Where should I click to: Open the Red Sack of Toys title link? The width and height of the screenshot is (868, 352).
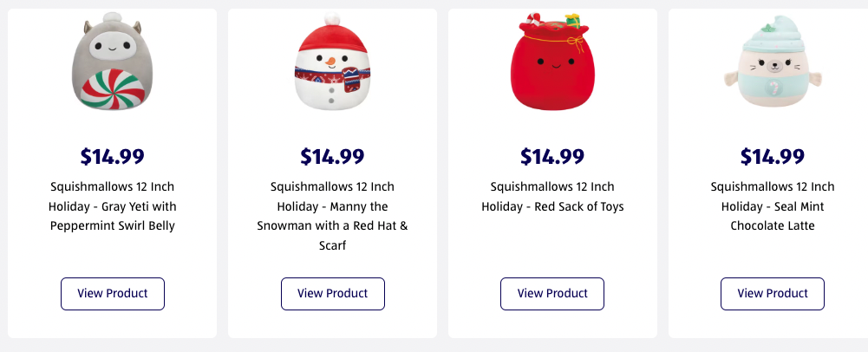[x=552, y=197]
